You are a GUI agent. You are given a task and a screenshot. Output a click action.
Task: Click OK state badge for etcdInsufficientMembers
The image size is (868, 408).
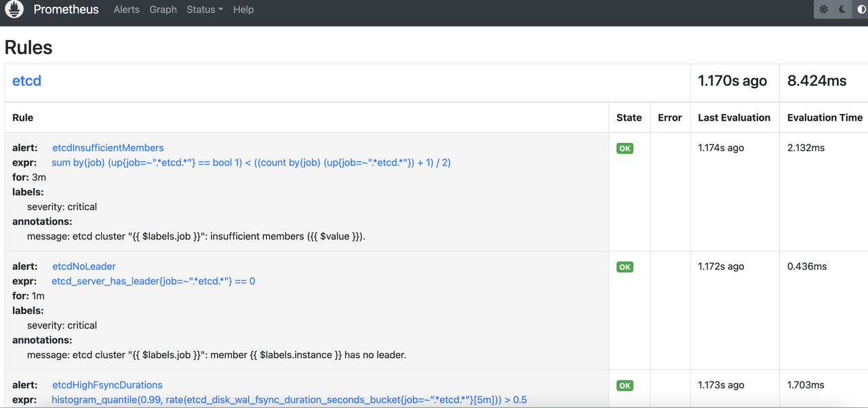[x=625, y=148]
